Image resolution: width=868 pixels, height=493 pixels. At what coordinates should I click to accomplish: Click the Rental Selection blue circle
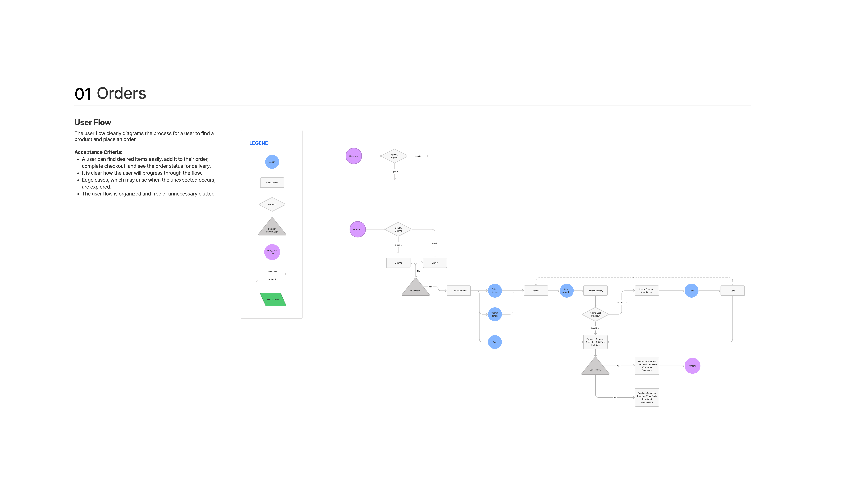tap(566, 291)
